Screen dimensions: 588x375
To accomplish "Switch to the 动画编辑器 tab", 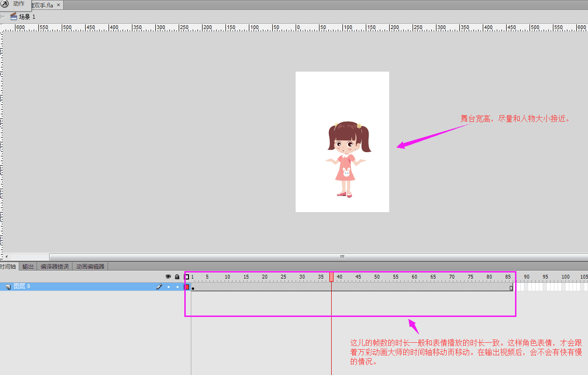I will coord(90,266).
